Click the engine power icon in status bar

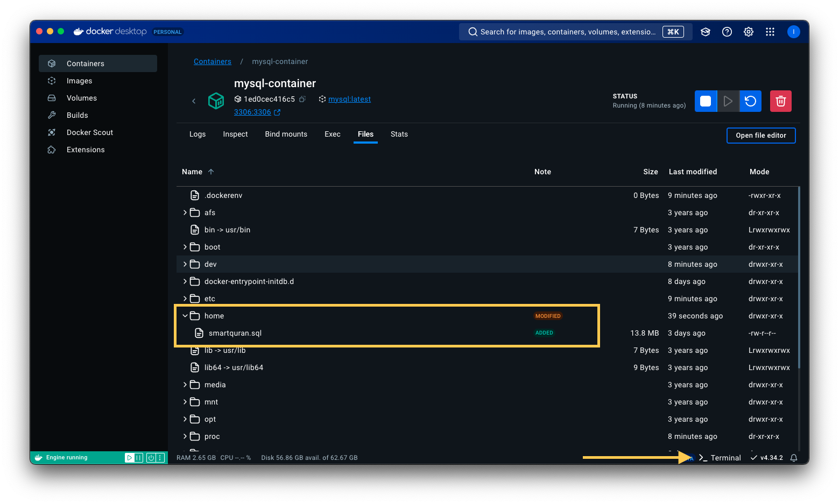[151, 458]
